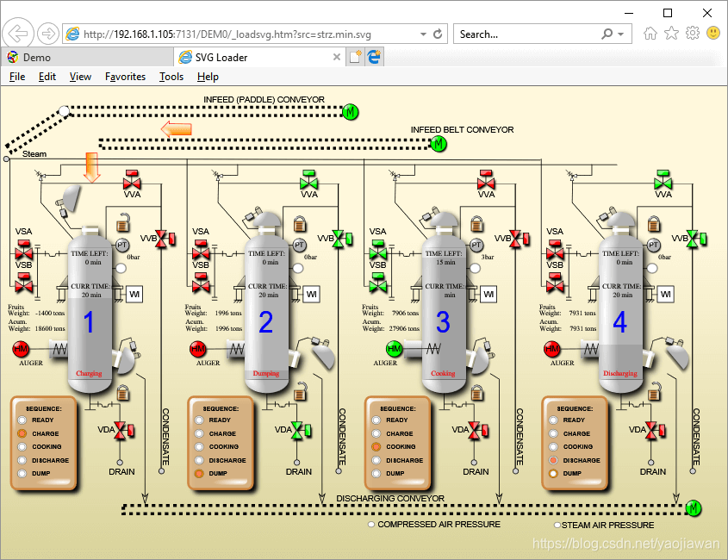Click the top padlock icon of vessel 3
728x560 pixels.
click(476, 223)
